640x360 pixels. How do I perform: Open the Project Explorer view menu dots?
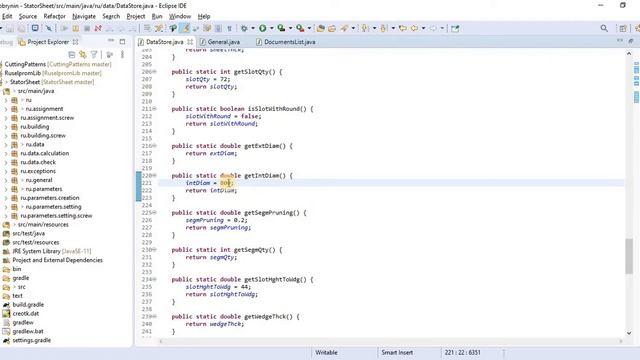(122, 55)
